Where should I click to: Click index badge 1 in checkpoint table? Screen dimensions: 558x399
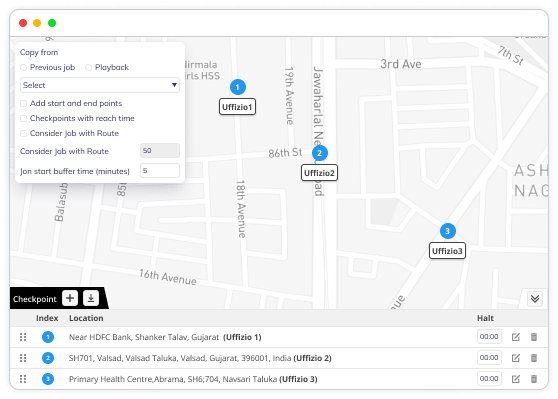[48, 337]
